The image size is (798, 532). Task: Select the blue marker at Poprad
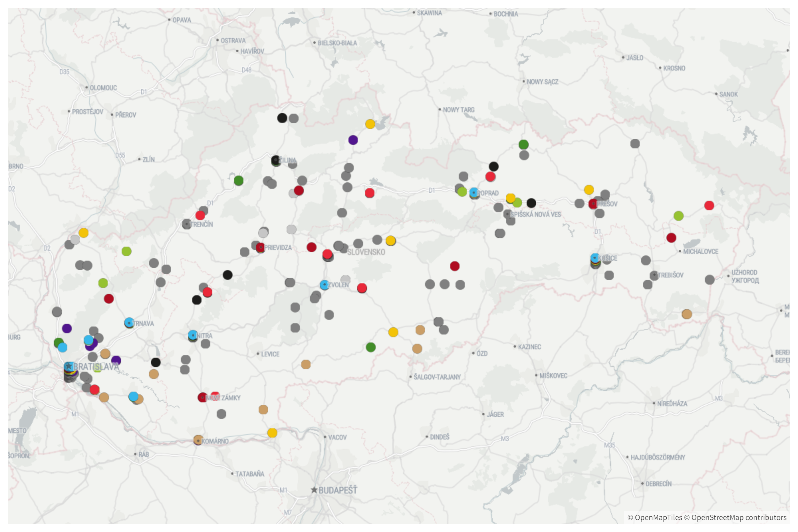click(x=473, y=193)
